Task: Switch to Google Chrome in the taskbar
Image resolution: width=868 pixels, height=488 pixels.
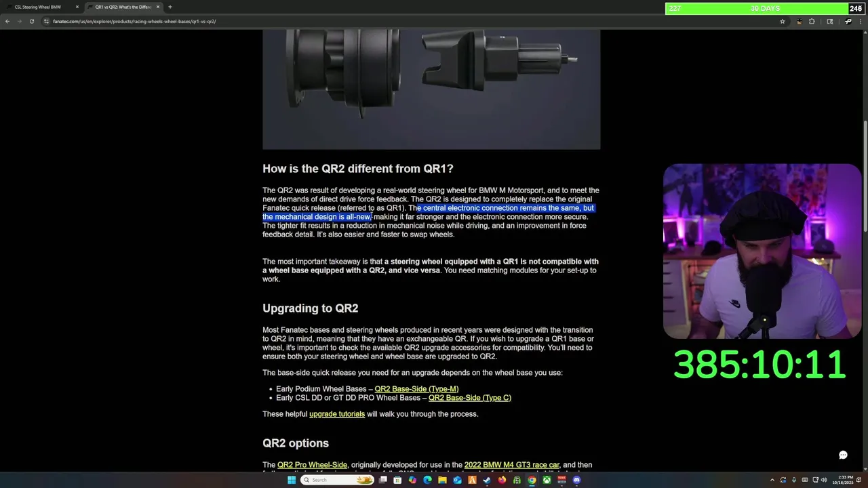Action: click(532, 480)
